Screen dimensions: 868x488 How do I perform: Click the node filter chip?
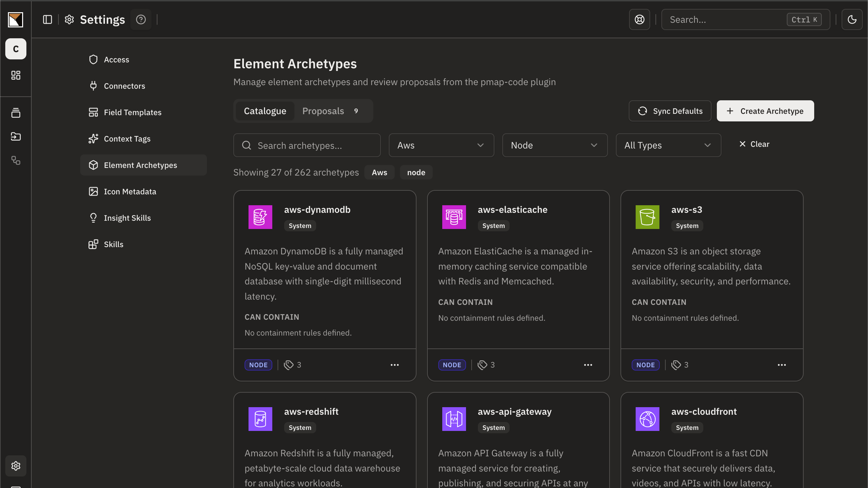(x=416, y=173)
